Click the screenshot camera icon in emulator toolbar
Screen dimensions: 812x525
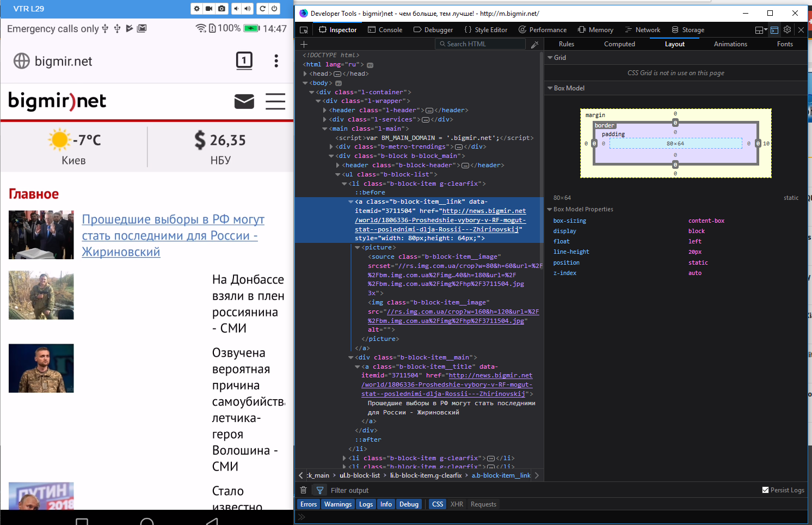tap(222, 9)
